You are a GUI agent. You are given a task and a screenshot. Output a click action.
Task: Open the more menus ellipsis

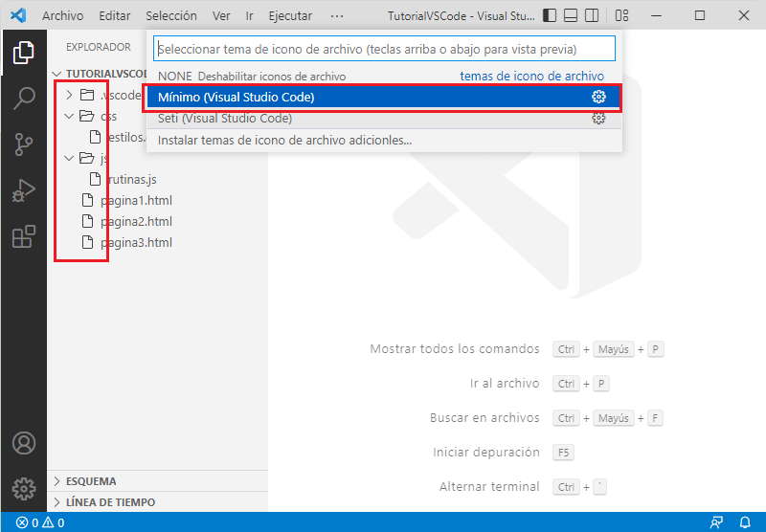click(337, 15)
